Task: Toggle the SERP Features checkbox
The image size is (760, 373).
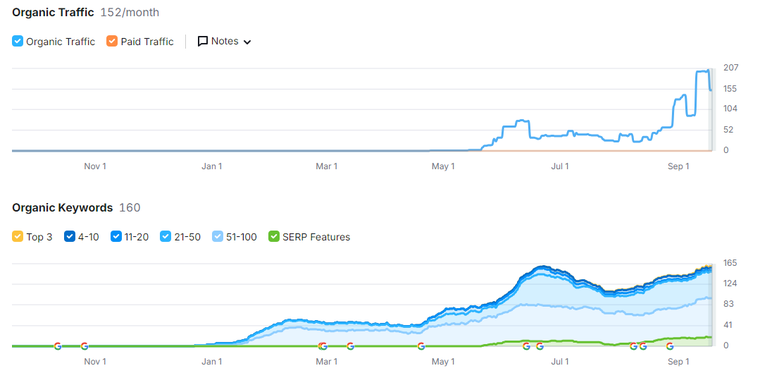Action: pos(274,237)
